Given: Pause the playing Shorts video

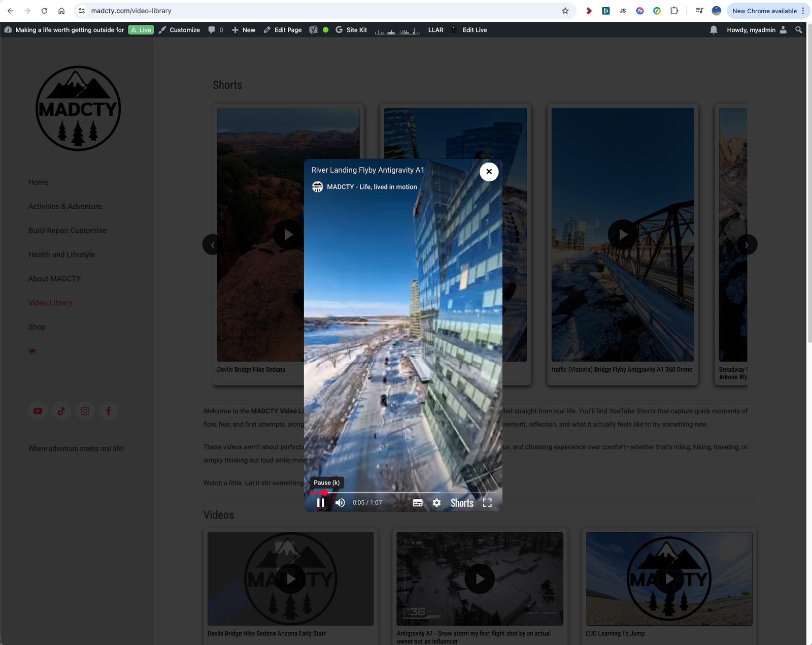Looking at the screenshot, I should click(320, 503).
